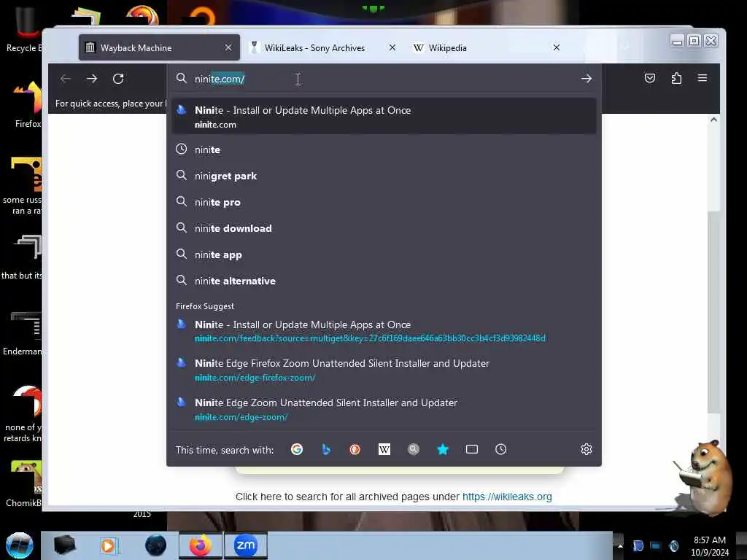Open Firefox from the taskbar
Image resolution: width=747 pixels, height=560 pixels.
click(200, 545)
